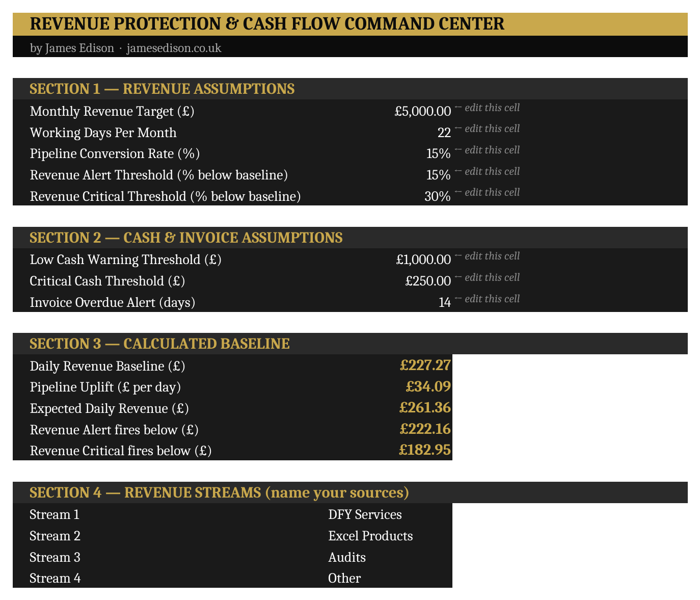The width and height of the screenshot is (700, 600).
Task: Click the edit this cell note beside Invoice Overdue Alert
Action: (487, 299)
